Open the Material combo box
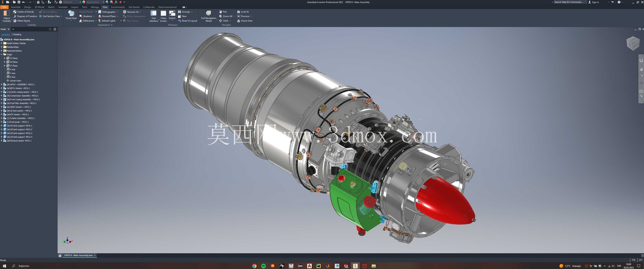The height and width of the screenshot is (269, 644). [x=72, y=2]
